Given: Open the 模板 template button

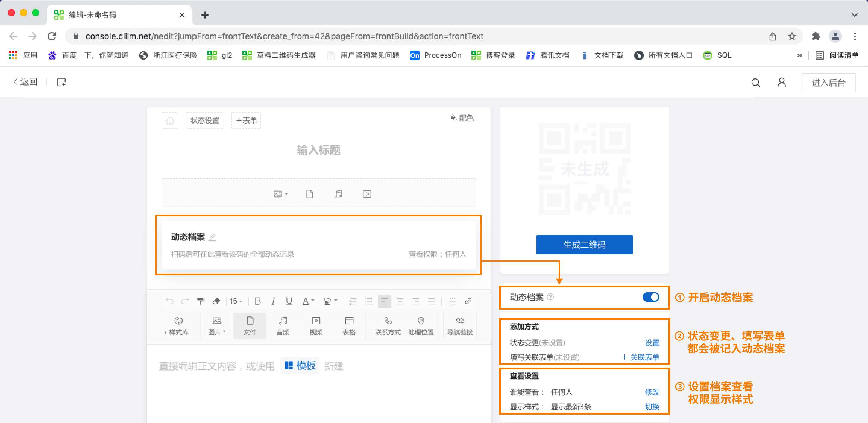Looking at the screenshot, I should coord(300,366).
